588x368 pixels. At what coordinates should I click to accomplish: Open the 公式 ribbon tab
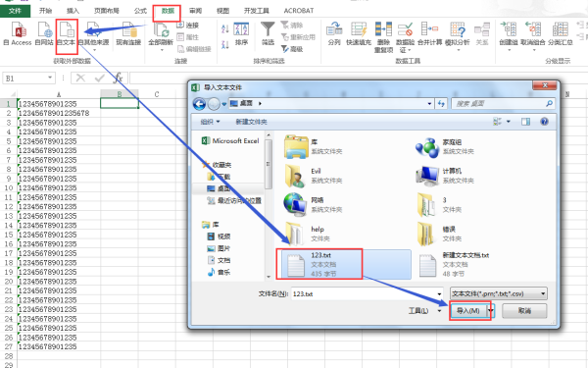click(140, 11)
